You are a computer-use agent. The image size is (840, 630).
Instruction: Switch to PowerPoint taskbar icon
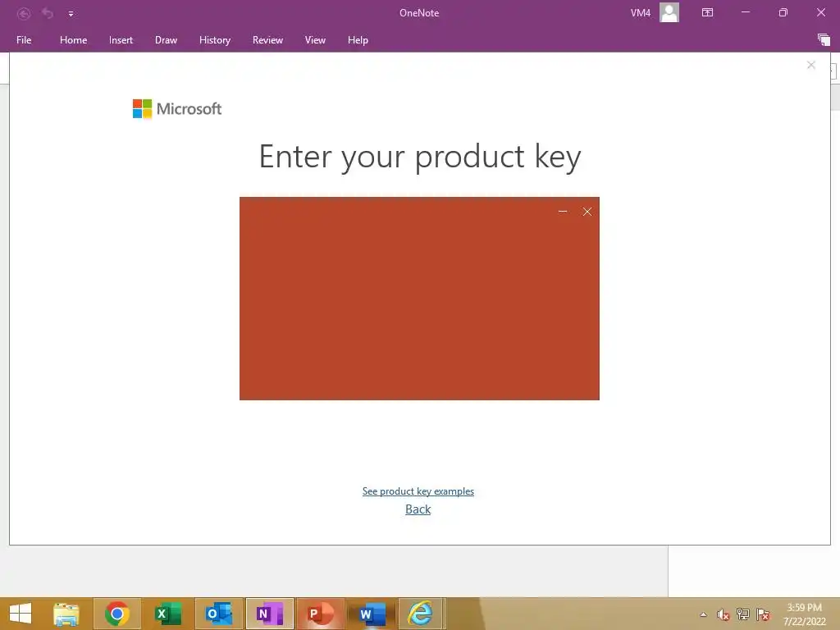(321, 614)
